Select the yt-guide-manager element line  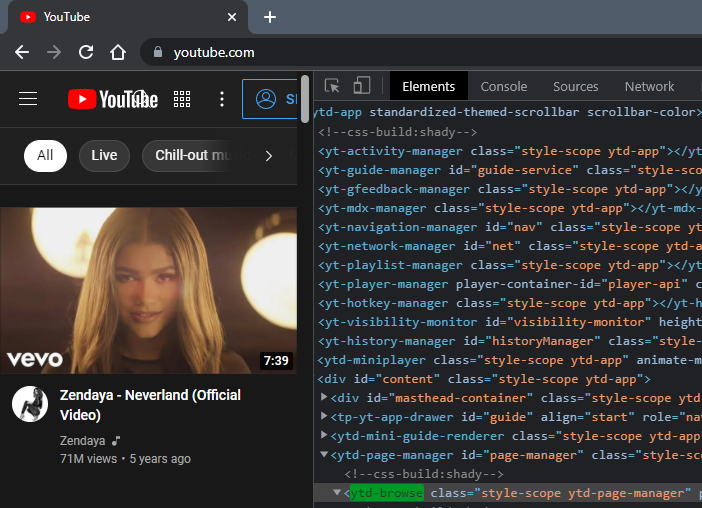[508, 170]
